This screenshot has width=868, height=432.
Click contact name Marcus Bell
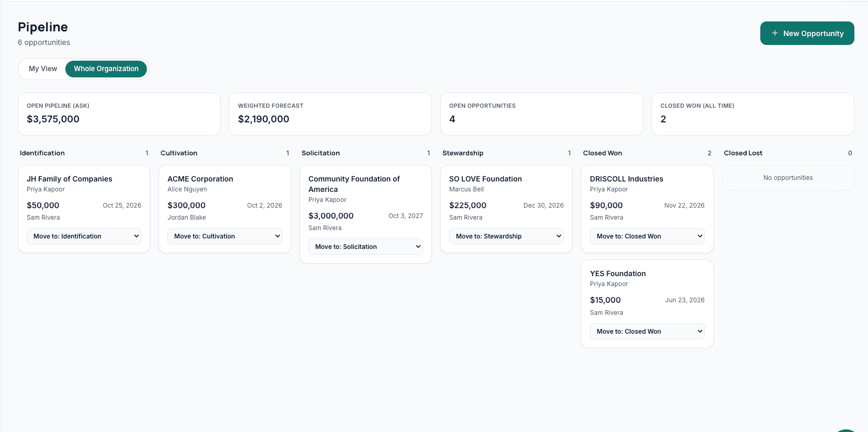point(466,189)
